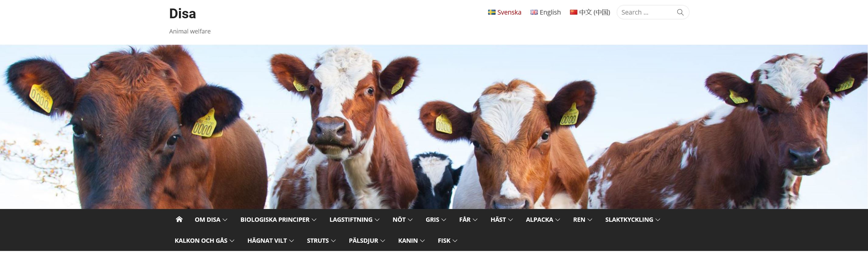Expand the Biologiska Principer dropdown arrow

click(x=314, y=220)
